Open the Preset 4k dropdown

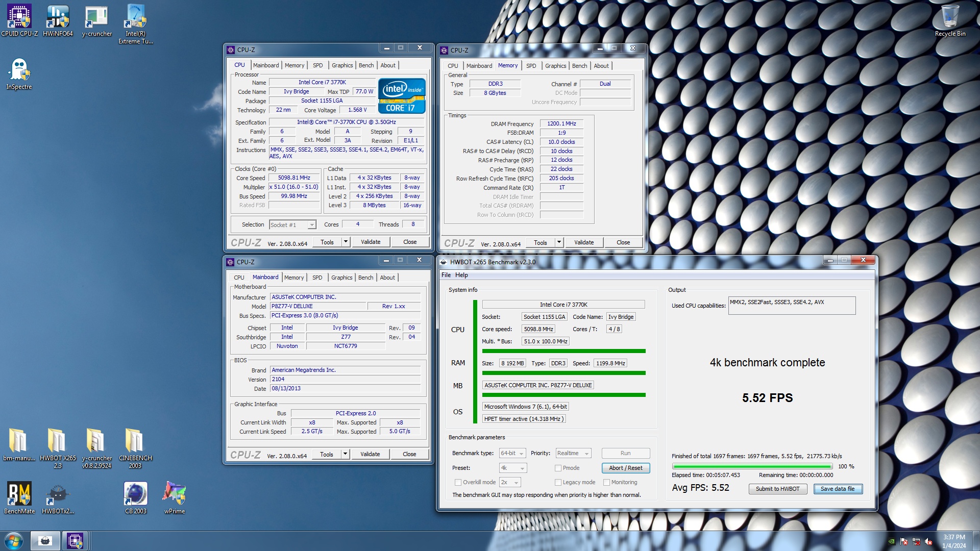(512, 468)
